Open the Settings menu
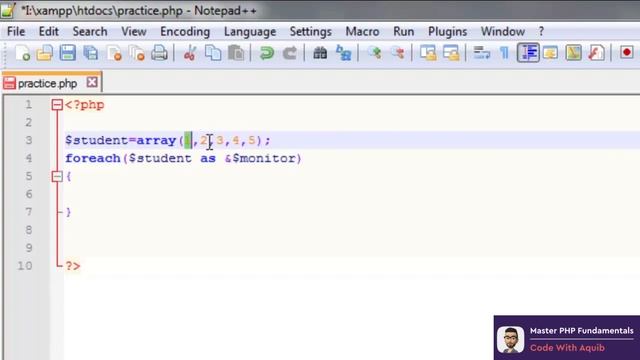Screen dimensions: 640x360 (x=311, y=31)
